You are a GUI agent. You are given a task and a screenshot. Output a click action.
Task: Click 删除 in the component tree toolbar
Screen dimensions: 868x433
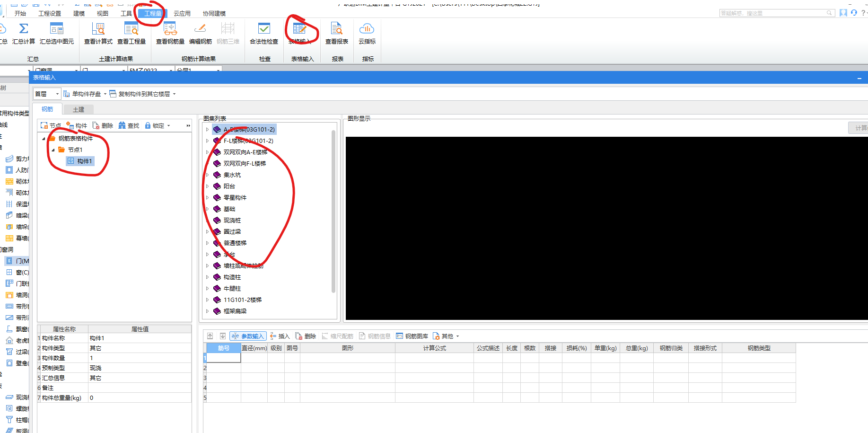coord(103,125)
